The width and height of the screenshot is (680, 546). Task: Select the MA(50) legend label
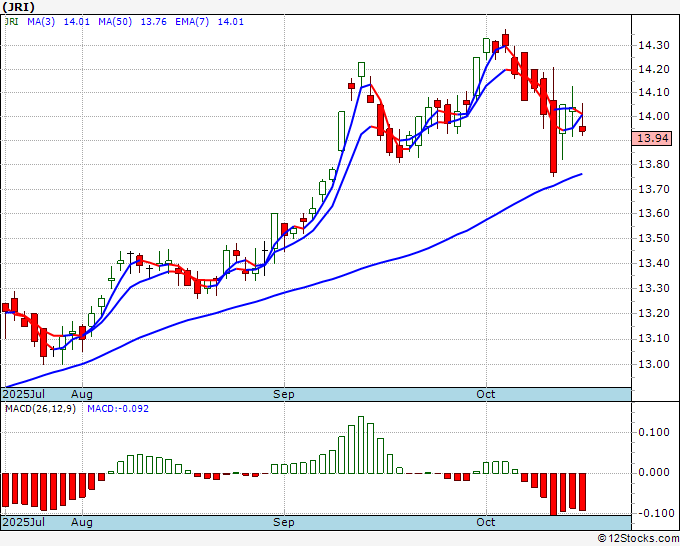pyautogui.click(x=114, y=22)
